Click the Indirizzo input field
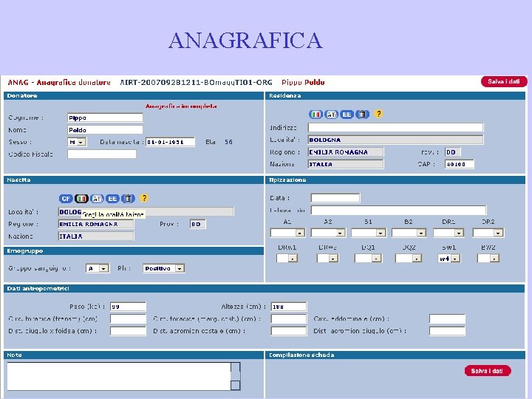The image size is (532, 399). point(395,128)
